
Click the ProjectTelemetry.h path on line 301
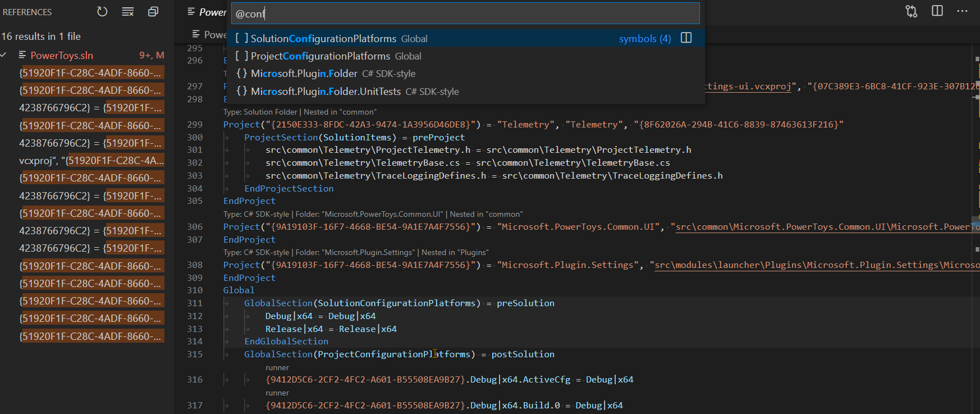pyautogui.click(x=368, y=150)
